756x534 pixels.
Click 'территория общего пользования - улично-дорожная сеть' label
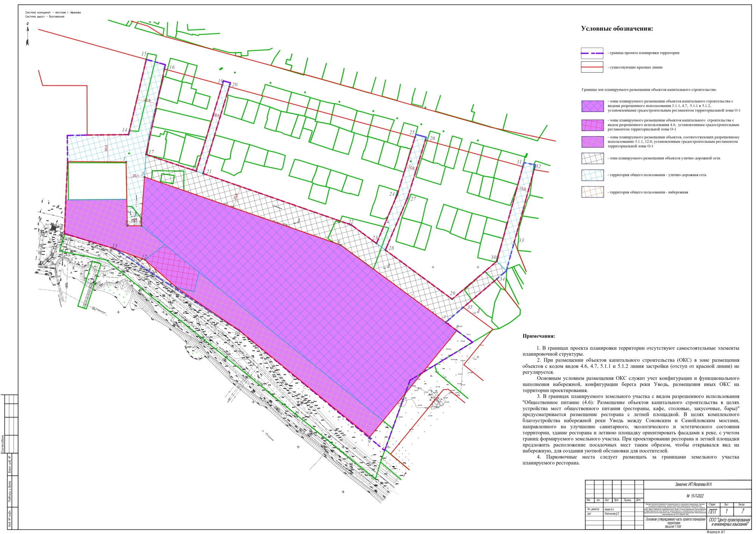tap(657, 175)
